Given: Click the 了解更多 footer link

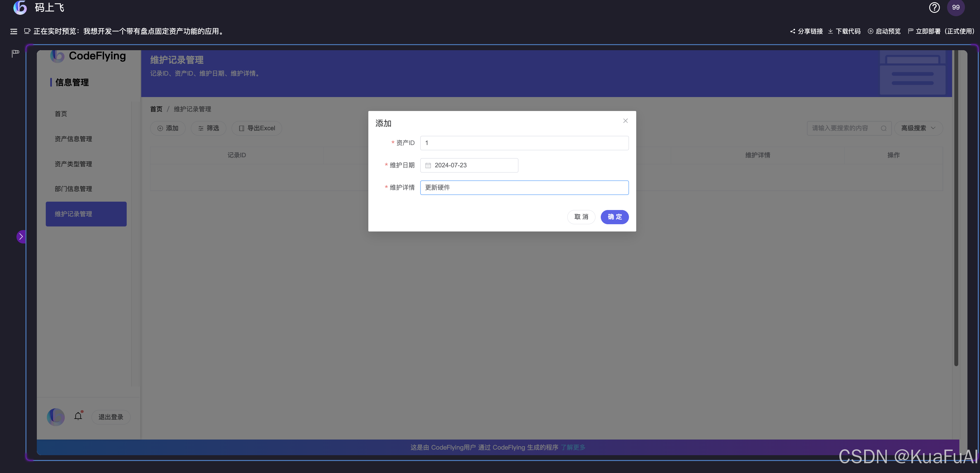Looking at the screenshot, I should 573,448.
